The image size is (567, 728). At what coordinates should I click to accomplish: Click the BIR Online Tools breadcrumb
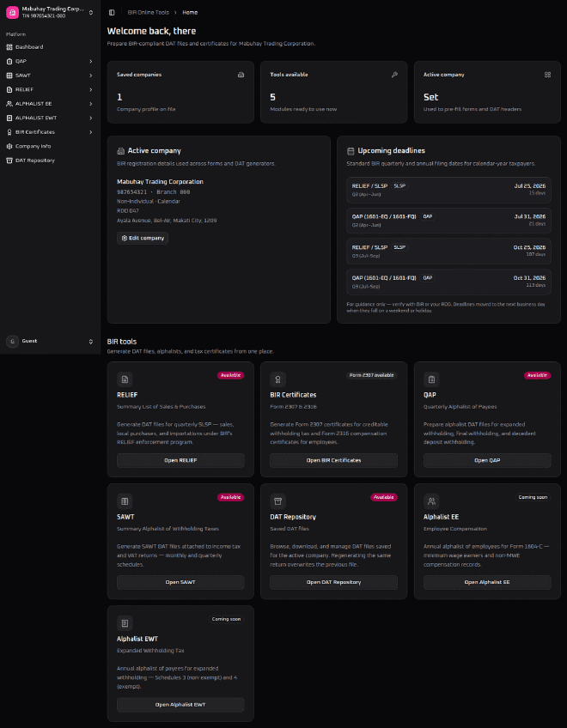point(149,13)
